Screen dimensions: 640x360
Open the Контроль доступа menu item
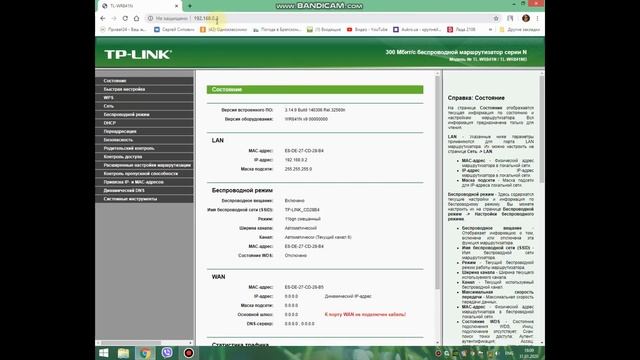coord(144,157)
